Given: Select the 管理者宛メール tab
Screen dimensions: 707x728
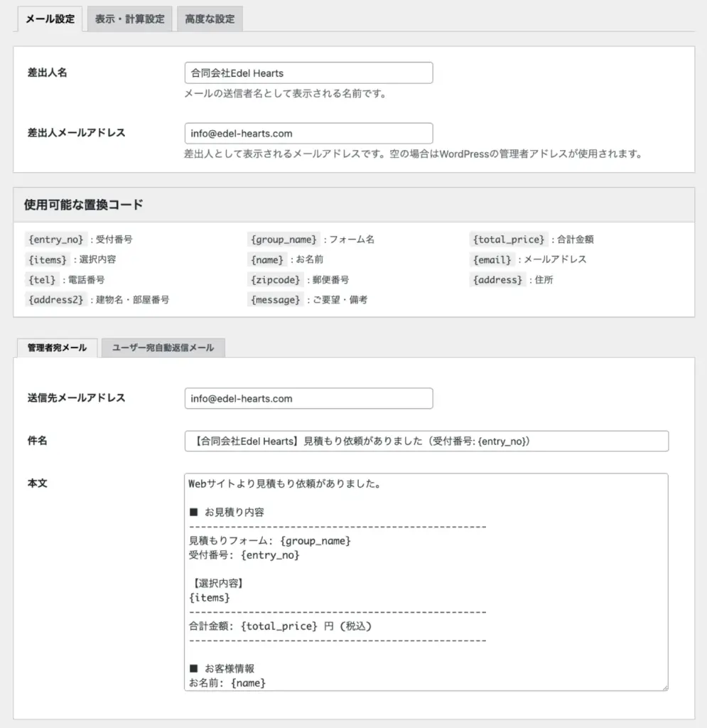Looking at the screenshot, I should (x=57, y=348).
